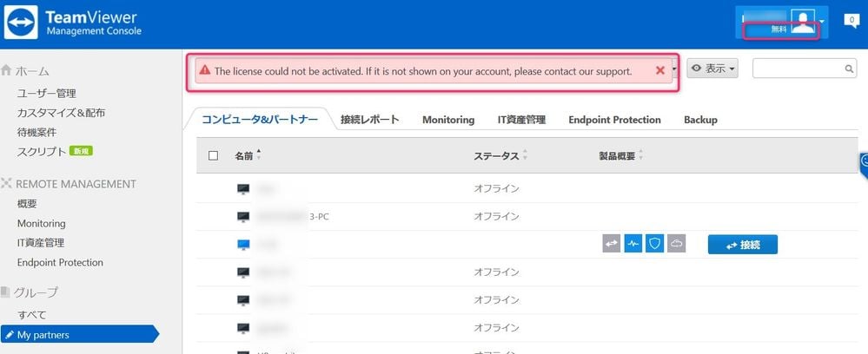Go to ホーム in sidebar
Image resolution: width=868 pixels, height=354 pixels.
pos(33,71)
